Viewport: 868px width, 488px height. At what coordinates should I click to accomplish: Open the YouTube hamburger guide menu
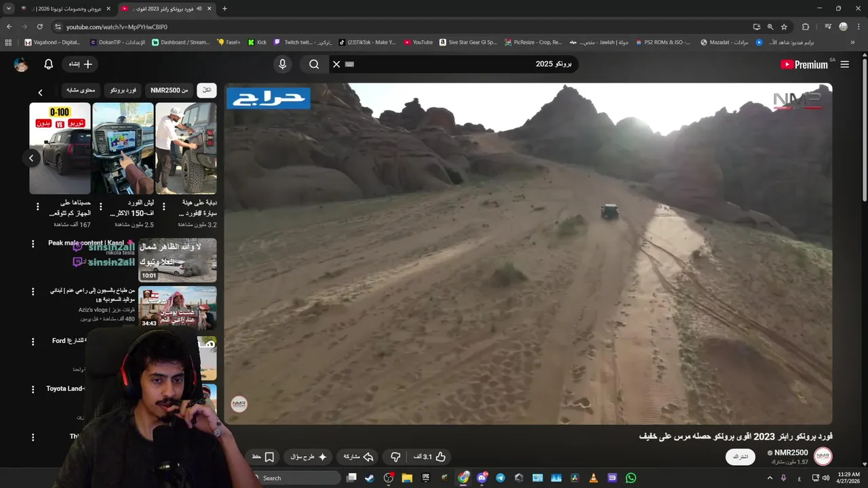pyautogui.click(x=844, y=64)
